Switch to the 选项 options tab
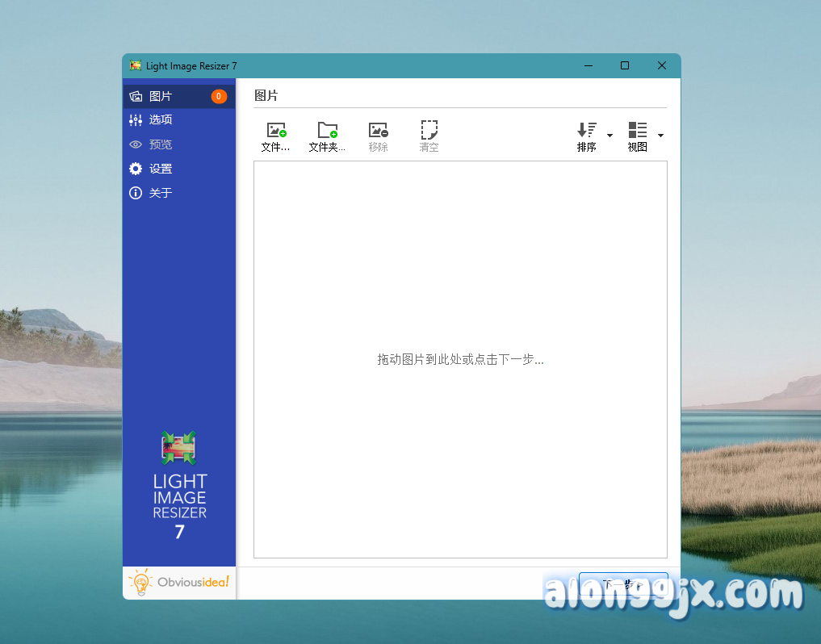The height and width of the screenshot is (644, 821). point(161,119)
